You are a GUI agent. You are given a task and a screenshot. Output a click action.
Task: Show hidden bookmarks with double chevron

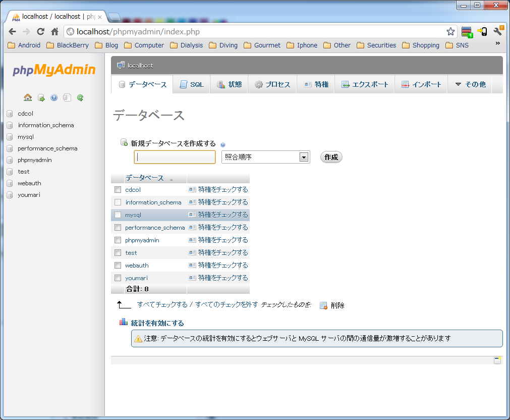pyautogui.click(x=497, y=43)
